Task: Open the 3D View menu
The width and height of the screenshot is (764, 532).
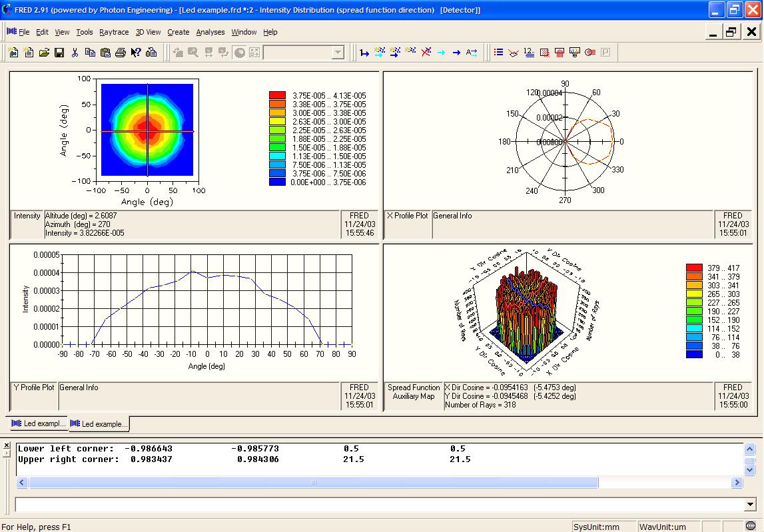Action: pyautogui.click(x=148, y=32)
